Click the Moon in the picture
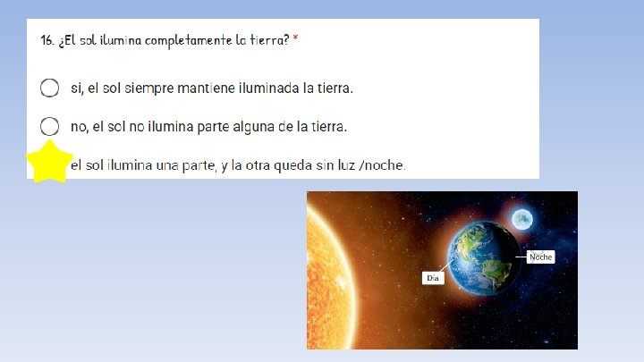Image resolution: width=644 pixels, height=362 pixels. [x=522, y=219]
